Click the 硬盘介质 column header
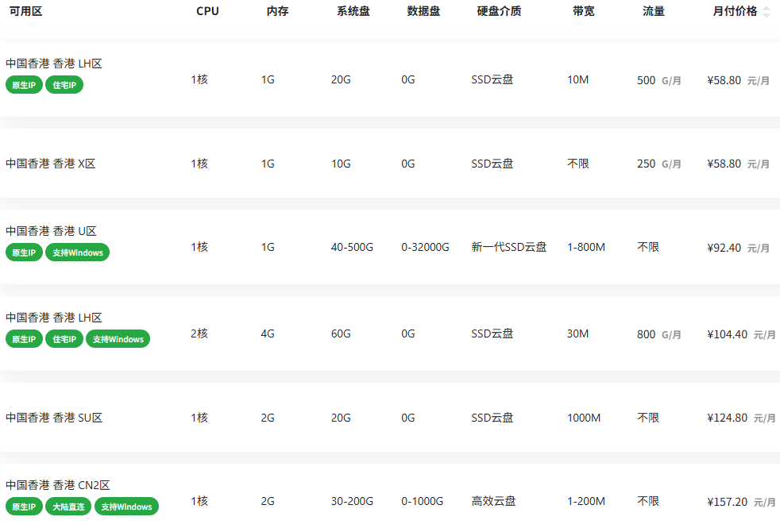The image size is (780, 532). tap(499, 12)
